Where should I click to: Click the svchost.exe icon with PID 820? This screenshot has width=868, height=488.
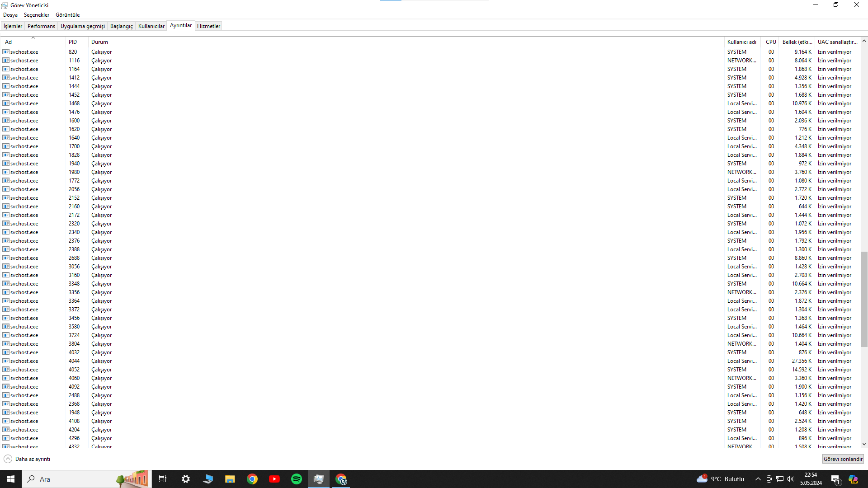(x=6, y=52)
